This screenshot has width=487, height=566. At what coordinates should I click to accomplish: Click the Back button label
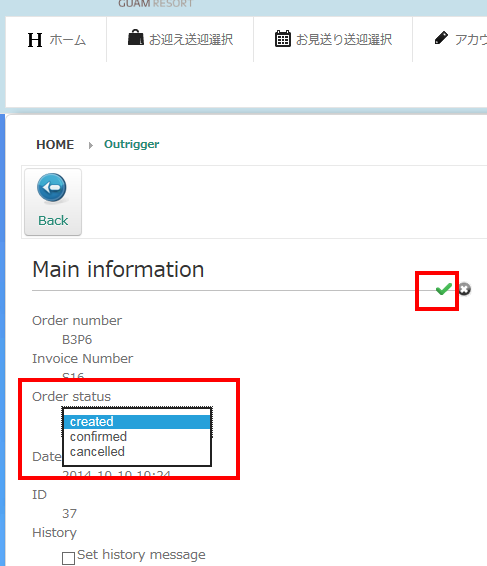click(53, 220)
